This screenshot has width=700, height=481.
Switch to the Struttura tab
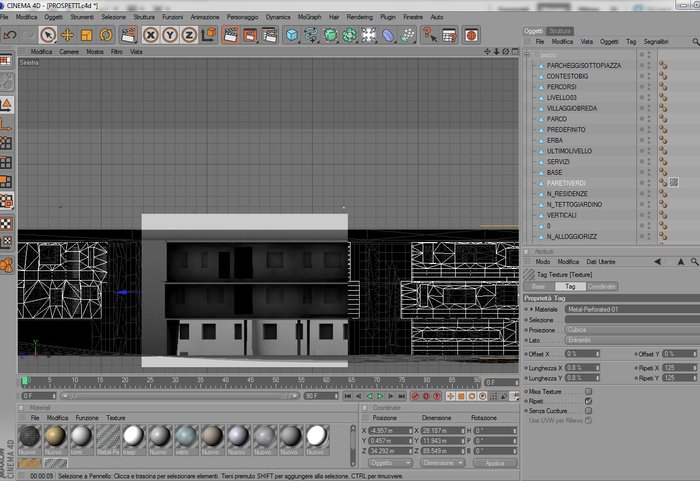click(559, 31)
